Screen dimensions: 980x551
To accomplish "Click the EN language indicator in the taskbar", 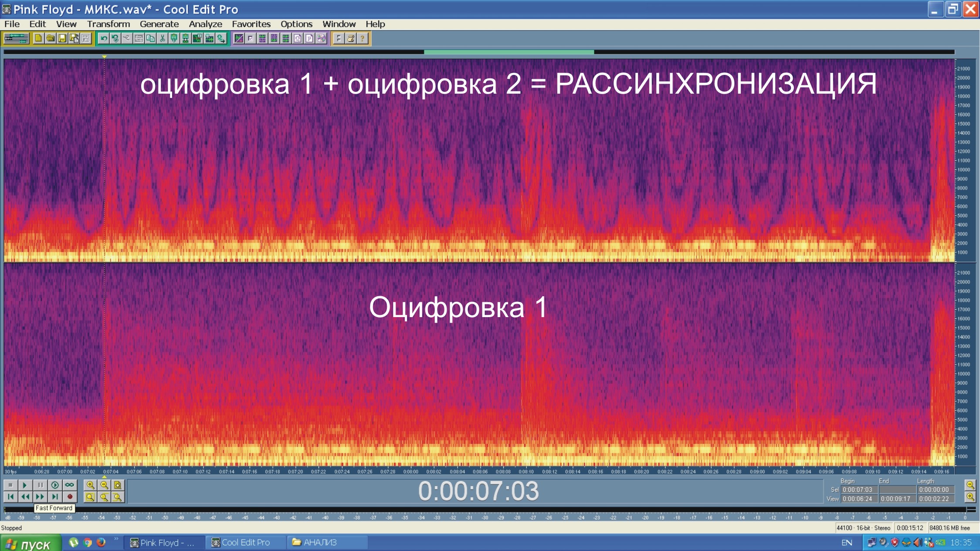I will pyautogui.click(x=847, y=543).
